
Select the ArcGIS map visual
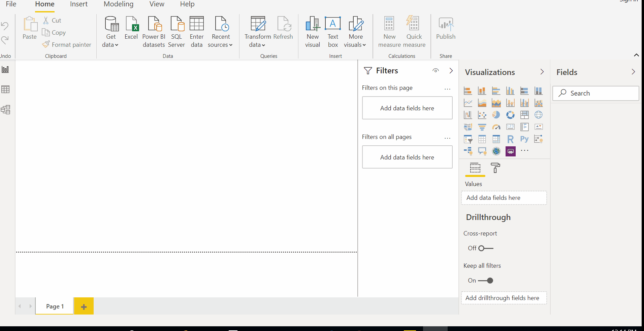point(496,151)
